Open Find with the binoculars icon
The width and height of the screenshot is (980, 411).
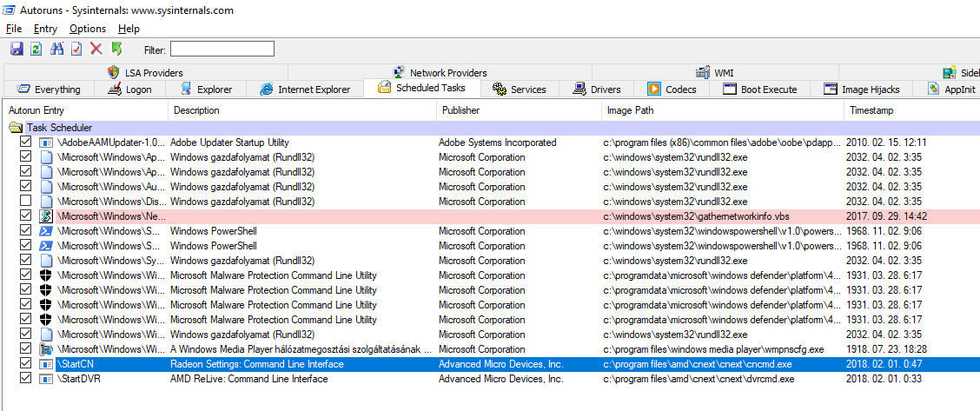tap(56, 49)
